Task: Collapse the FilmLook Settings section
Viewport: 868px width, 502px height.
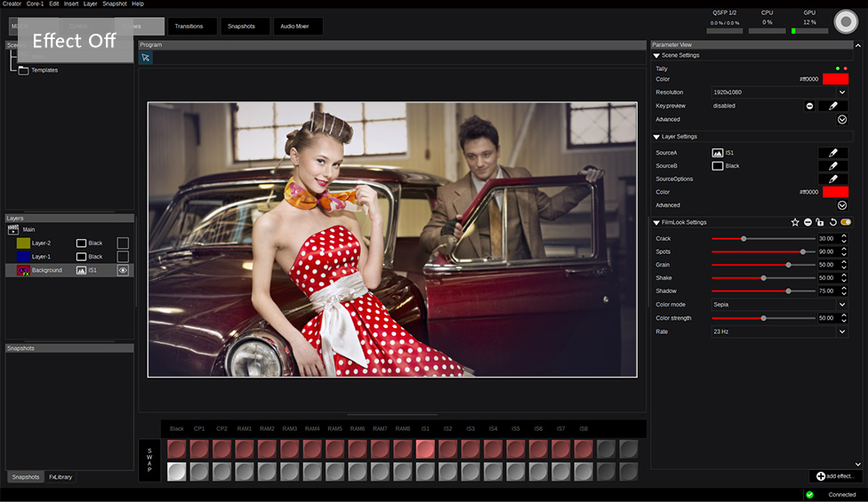Action: coord(656,223)
